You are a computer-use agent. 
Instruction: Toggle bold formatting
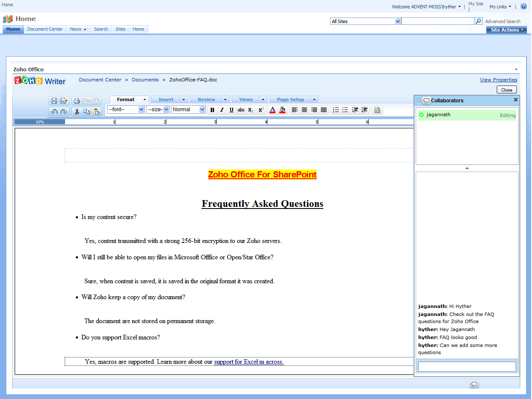click(x=212, y=110)
